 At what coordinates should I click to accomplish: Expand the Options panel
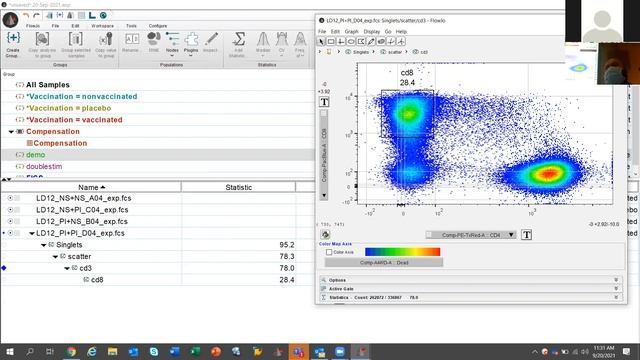click(471, 280)
